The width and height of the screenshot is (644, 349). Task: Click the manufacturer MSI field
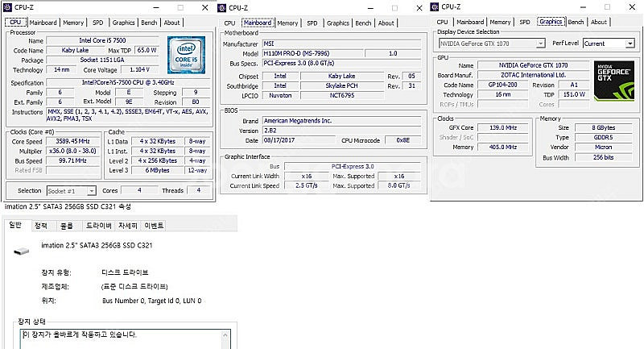click(x=341, y=44)
